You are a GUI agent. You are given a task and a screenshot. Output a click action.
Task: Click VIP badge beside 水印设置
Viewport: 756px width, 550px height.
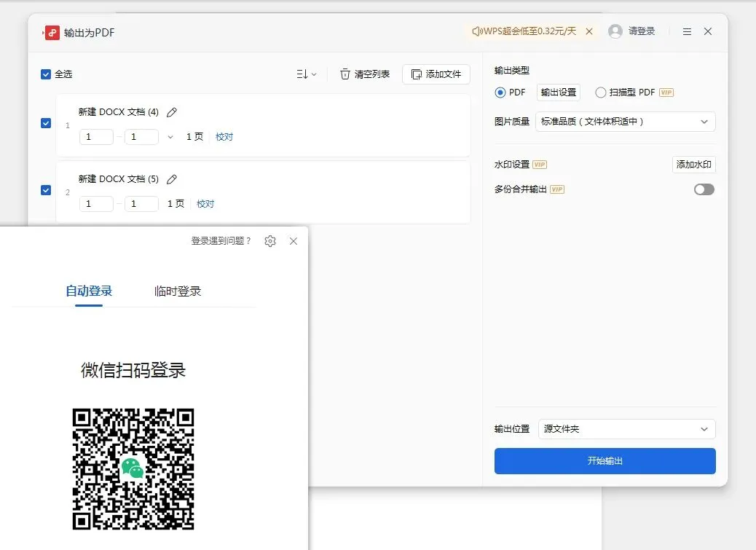pyautogui.click(x=540, y=165)
